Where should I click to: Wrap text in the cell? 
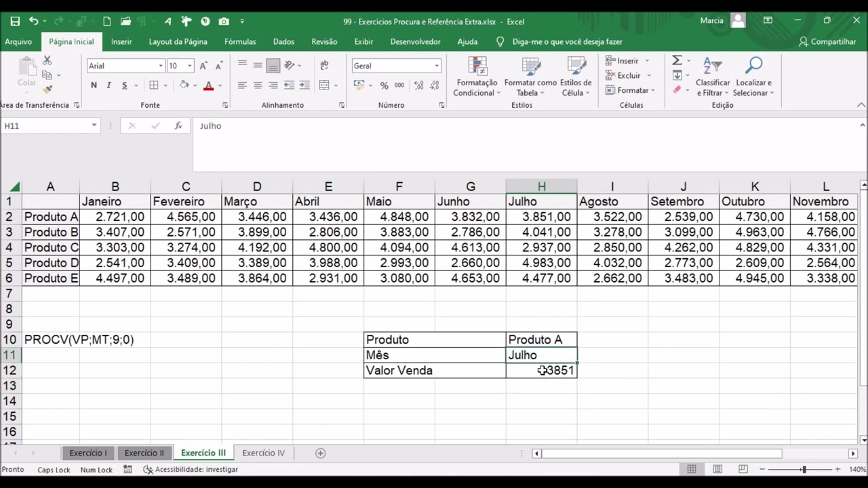coord(324,66)
